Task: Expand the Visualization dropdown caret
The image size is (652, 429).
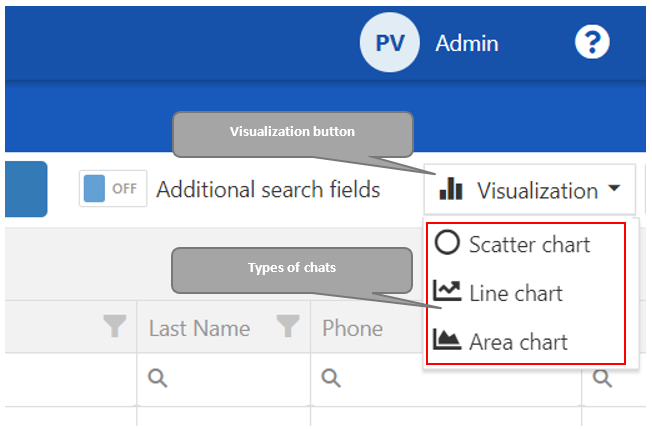Action: (x=614, y=189)
